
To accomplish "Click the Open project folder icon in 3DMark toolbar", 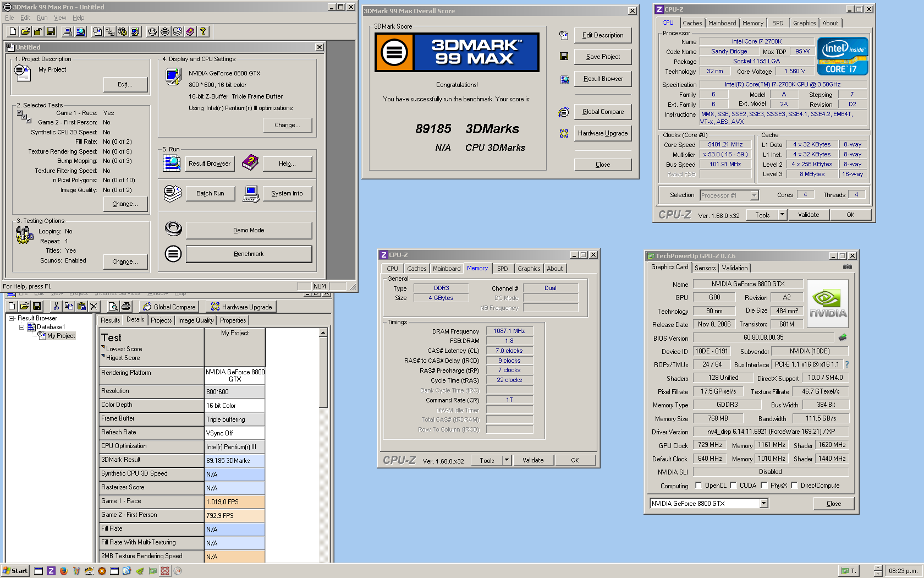I will 25,31.
